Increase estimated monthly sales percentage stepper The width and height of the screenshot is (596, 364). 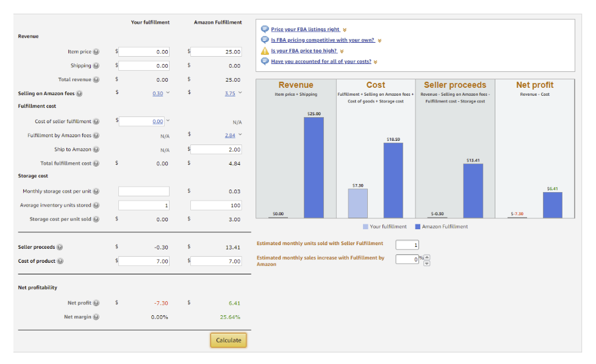tap(427, 257)
